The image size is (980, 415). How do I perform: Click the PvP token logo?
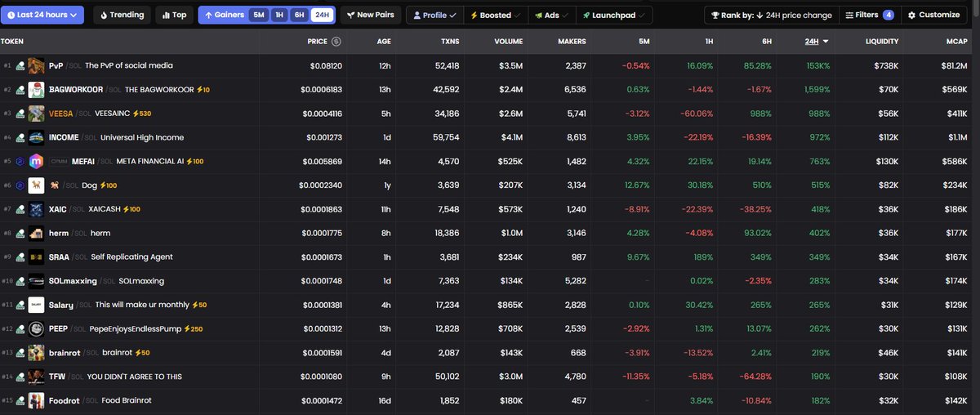tap(36, 65)
